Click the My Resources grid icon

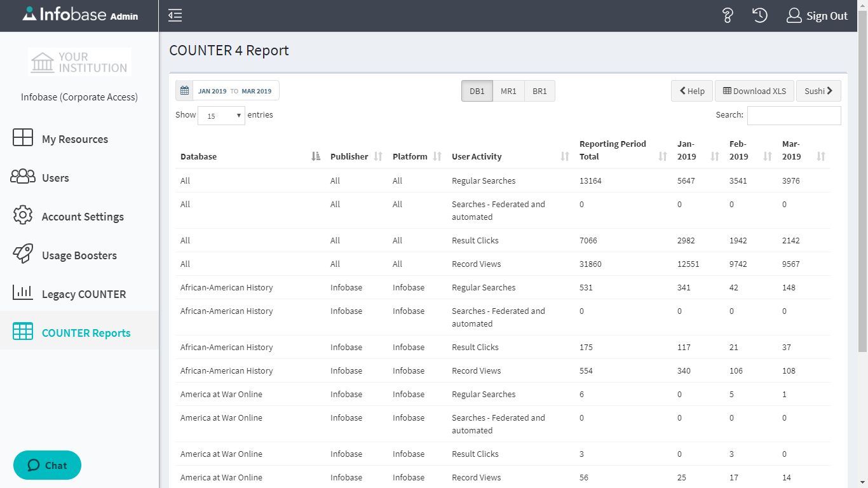(23, 138)
